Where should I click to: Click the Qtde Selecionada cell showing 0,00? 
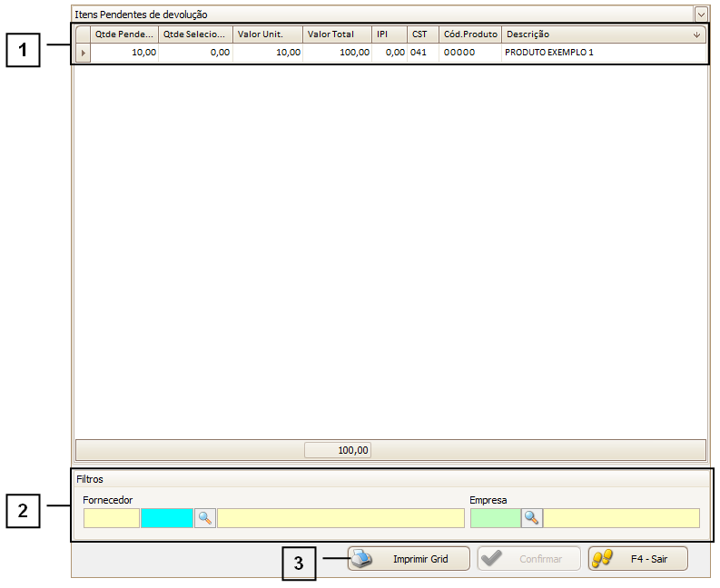point(194,54)
